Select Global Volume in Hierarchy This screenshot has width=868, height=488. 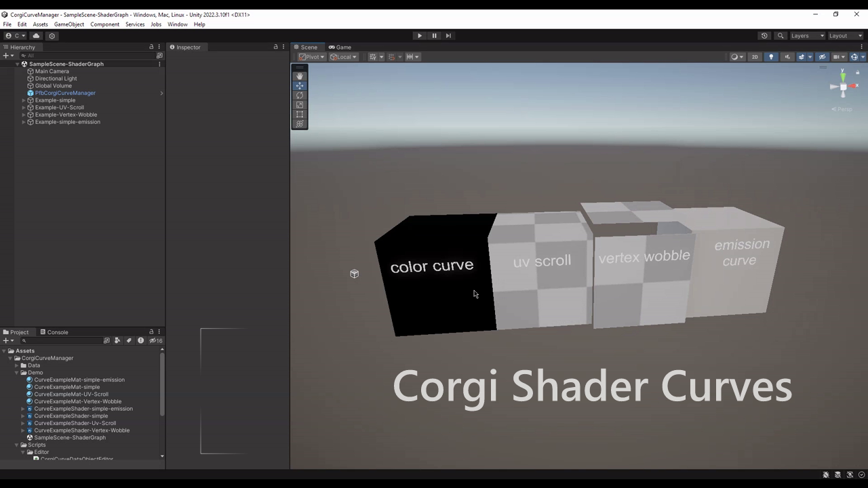[53, 86]
